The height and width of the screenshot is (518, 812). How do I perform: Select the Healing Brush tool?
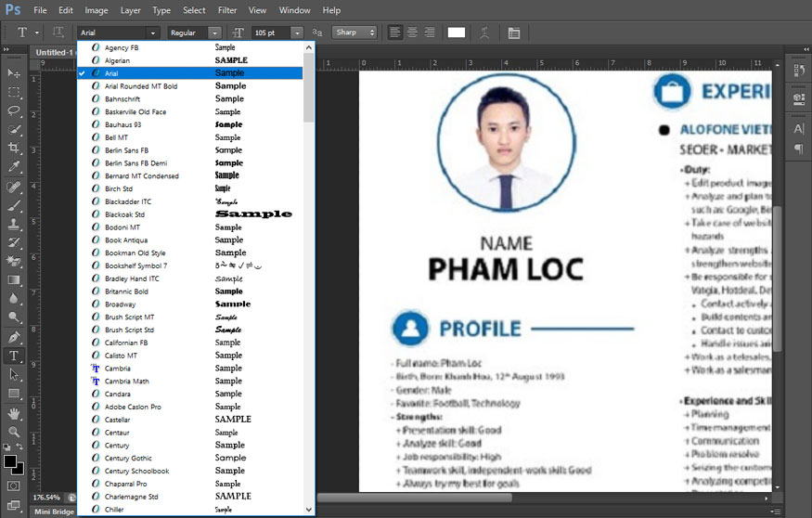pos(14,187)
